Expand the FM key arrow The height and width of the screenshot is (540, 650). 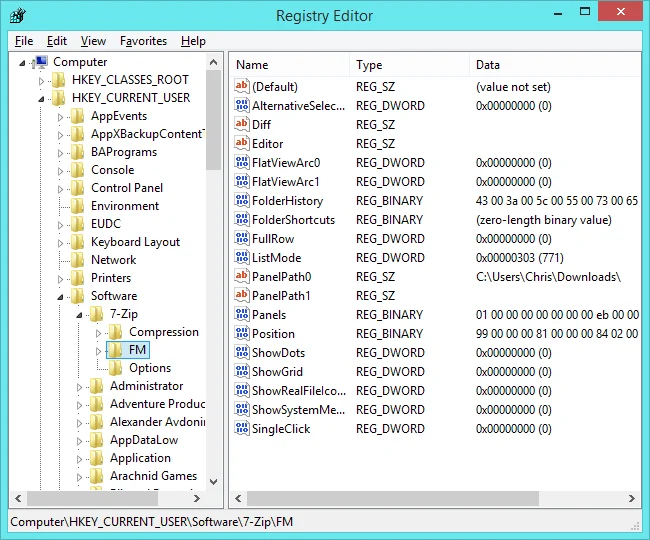coord(98,351)
